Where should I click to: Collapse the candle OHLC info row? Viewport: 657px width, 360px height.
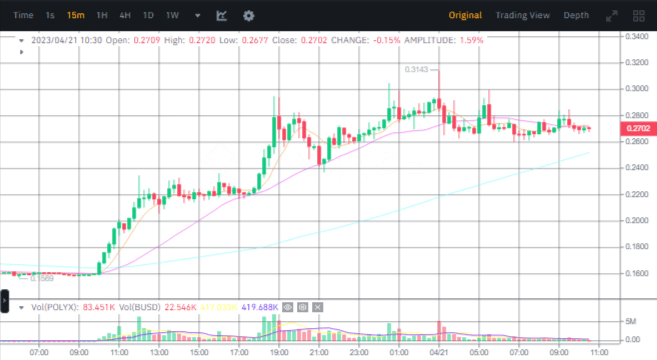click(21, 41)
